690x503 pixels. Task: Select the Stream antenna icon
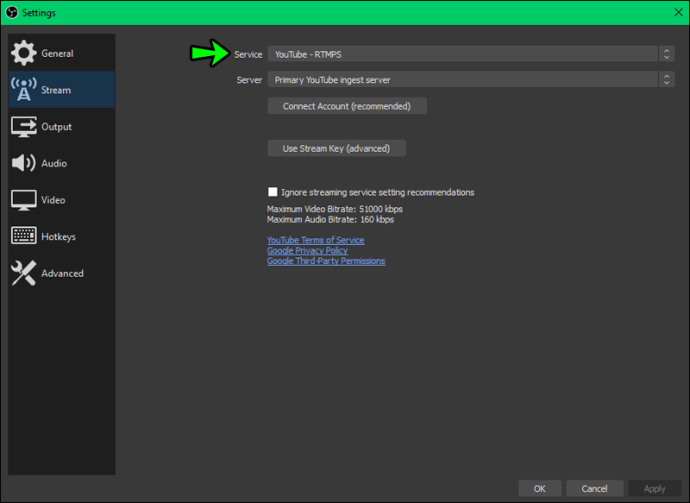tap(24, 89)
